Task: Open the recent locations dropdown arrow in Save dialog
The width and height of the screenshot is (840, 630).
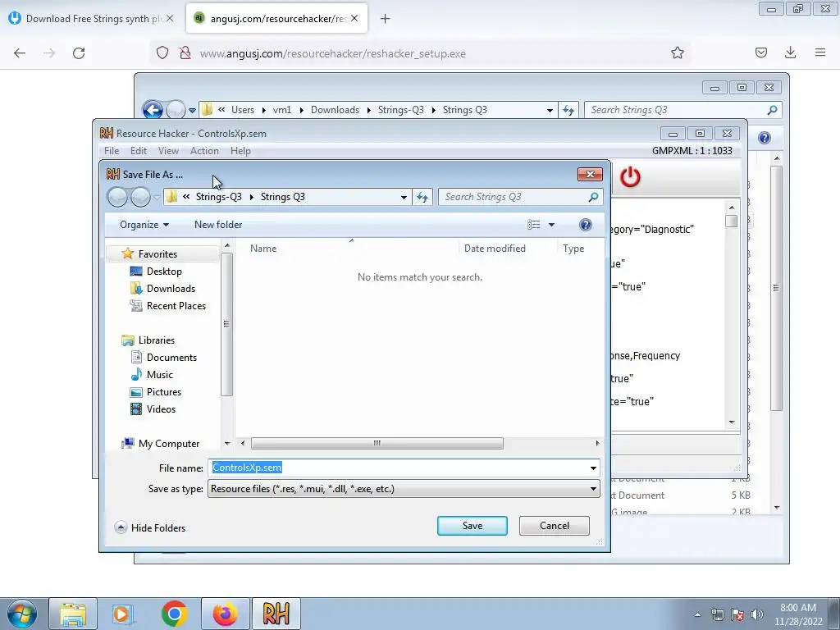Action: click(x=157, y=197)
